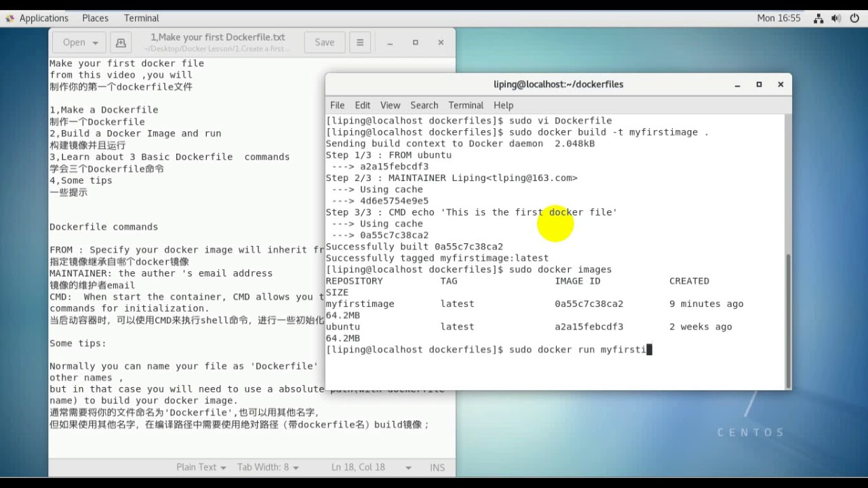Minimize the gedit window
The height and width of the screenshot is (488, 868).
pos(390,43)
